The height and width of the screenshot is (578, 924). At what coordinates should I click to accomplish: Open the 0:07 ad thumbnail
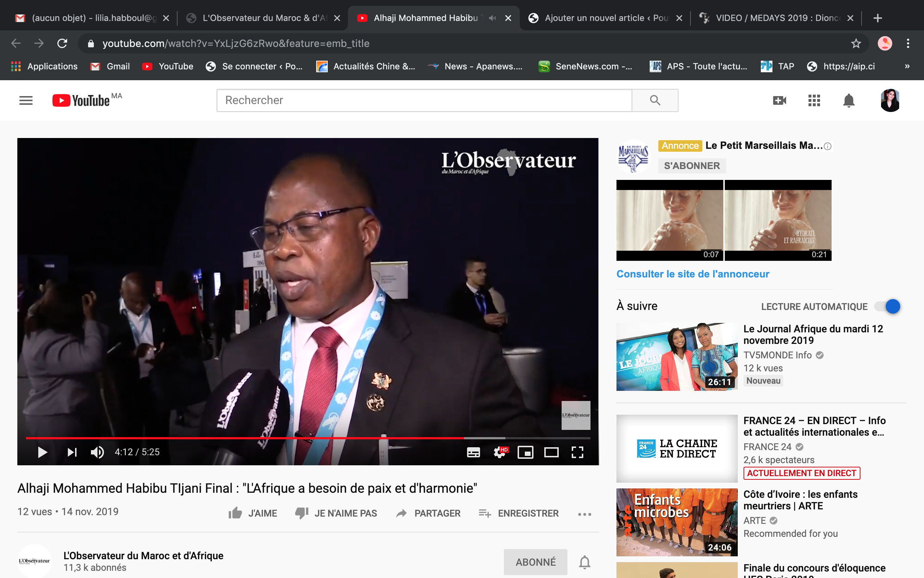(x=670, y=220)
